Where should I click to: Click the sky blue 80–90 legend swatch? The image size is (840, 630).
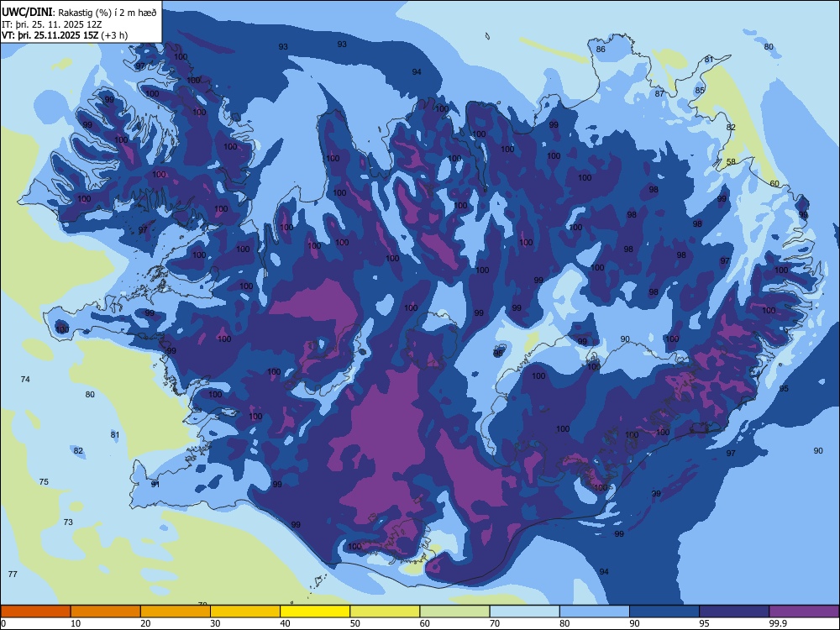[x=595, y=612]
